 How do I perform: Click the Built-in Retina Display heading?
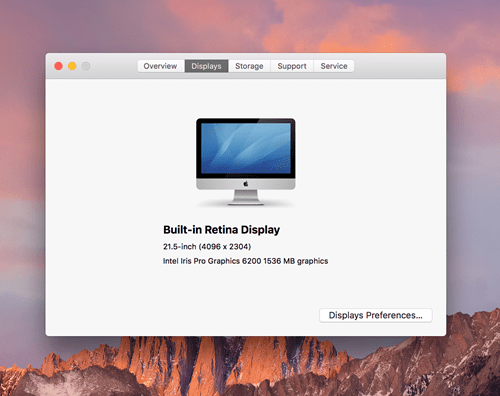221,230
